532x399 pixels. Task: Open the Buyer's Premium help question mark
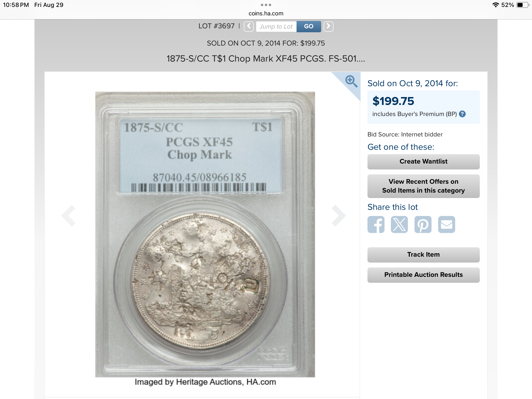click(462, 114)
